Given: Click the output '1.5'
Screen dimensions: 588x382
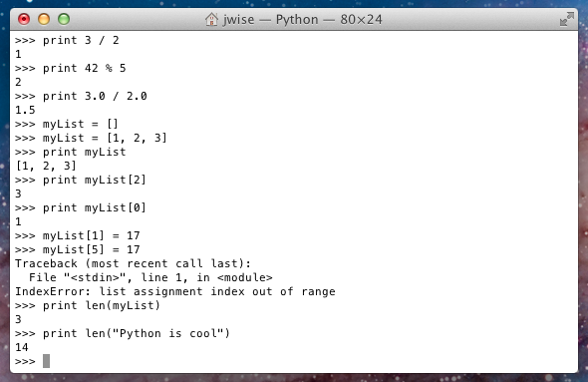Looking at the screenshot, I should 25,111.
